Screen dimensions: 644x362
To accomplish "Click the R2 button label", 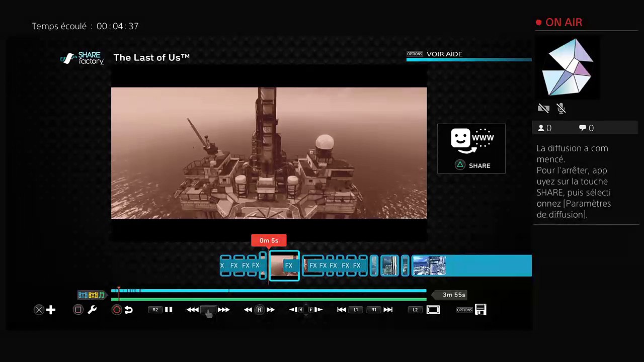I will pyautogui.click(x=155, y=310).
